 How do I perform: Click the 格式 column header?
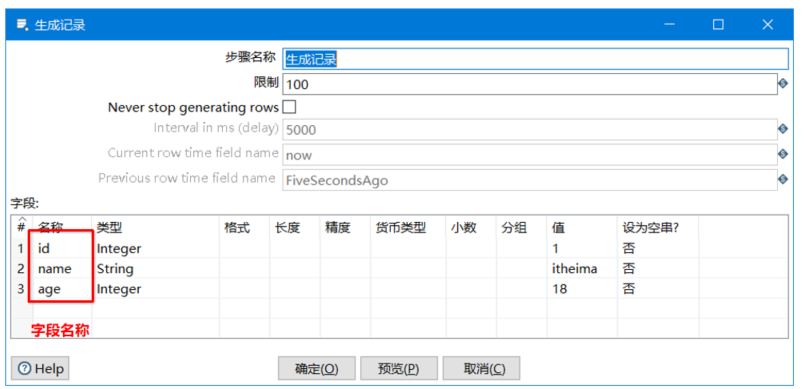tap(245, 228)
